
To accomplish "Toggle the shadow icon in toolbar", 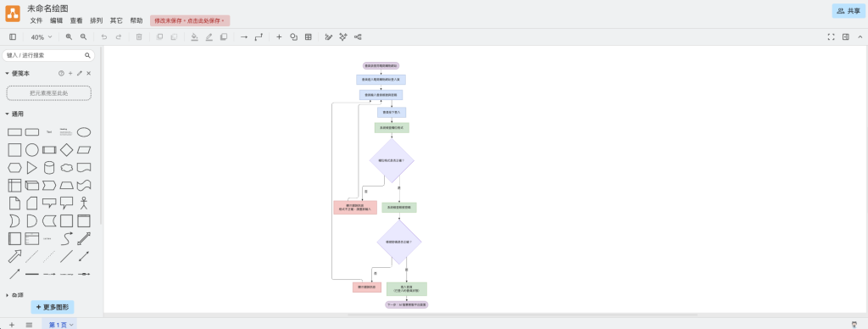I will click(224, 37).
